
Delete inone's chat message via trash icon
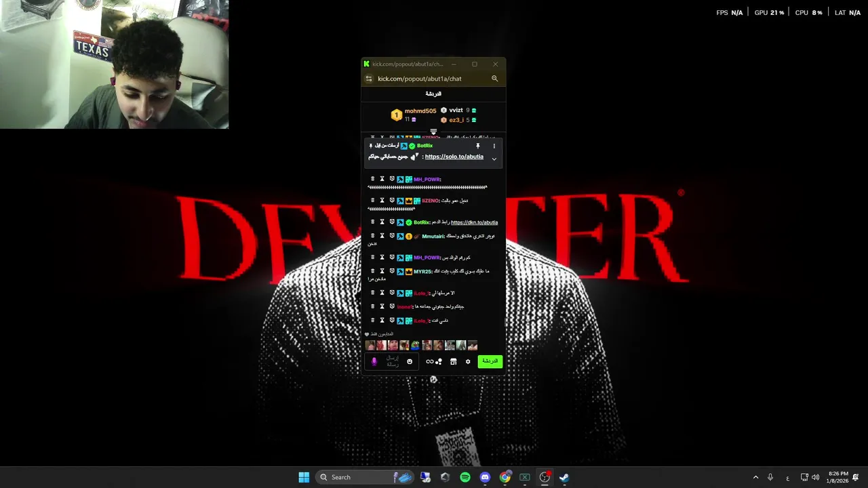pyautogui.click(x=372, y=306)
